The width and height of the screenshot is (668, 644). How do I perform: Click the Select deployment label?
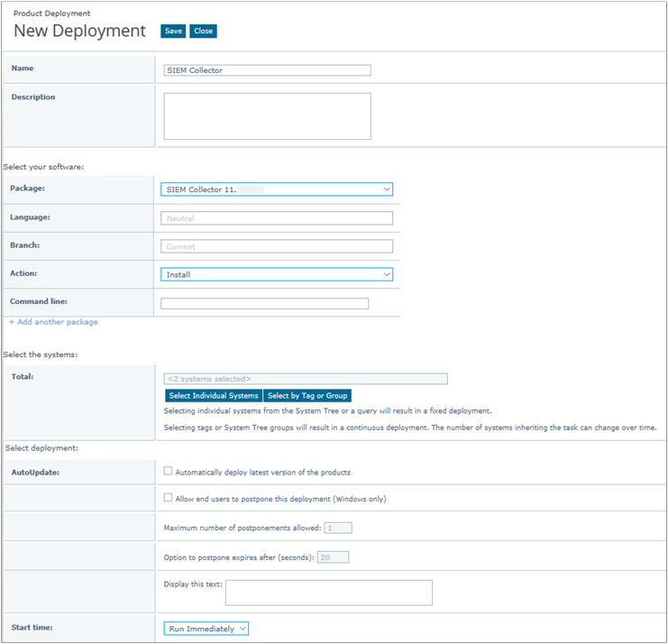tap(41, 448)
